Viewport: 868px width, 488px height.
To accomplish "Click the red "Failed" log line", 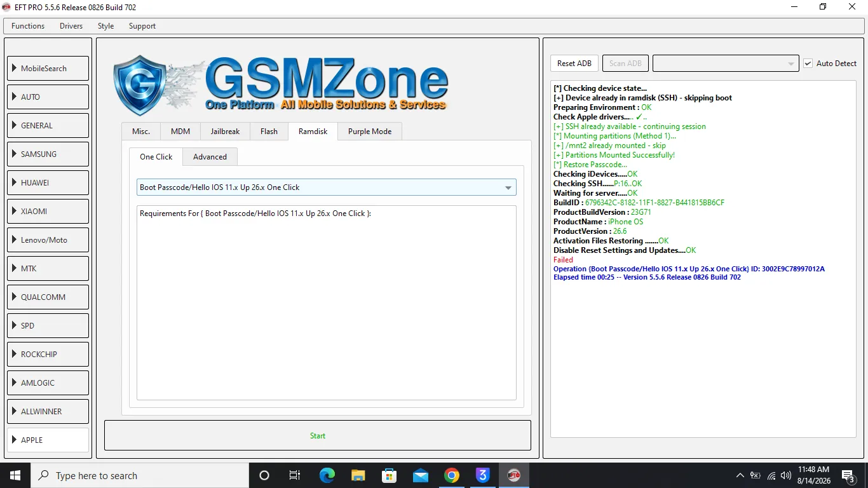I will [x=563, y=260].
